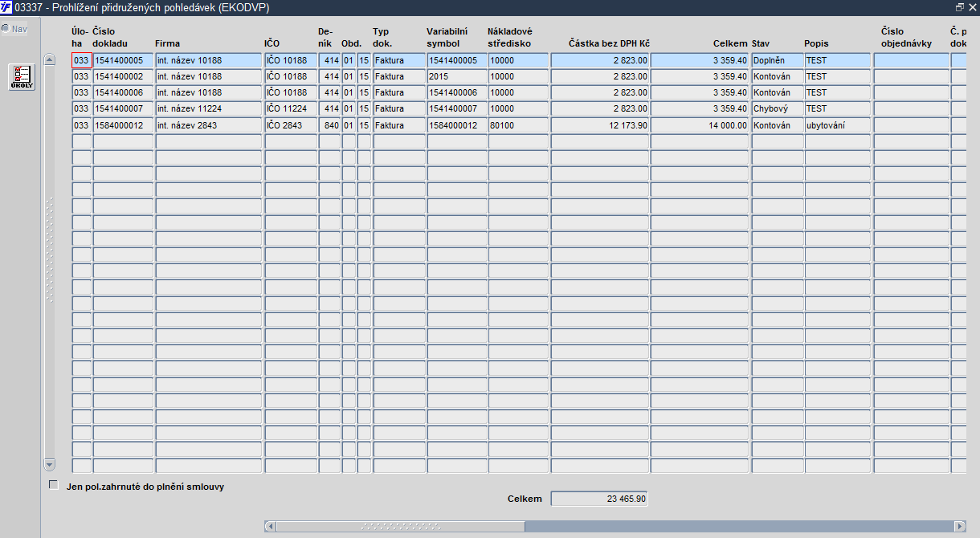Click firm 'int. název 11224' cell

(209, 108)
